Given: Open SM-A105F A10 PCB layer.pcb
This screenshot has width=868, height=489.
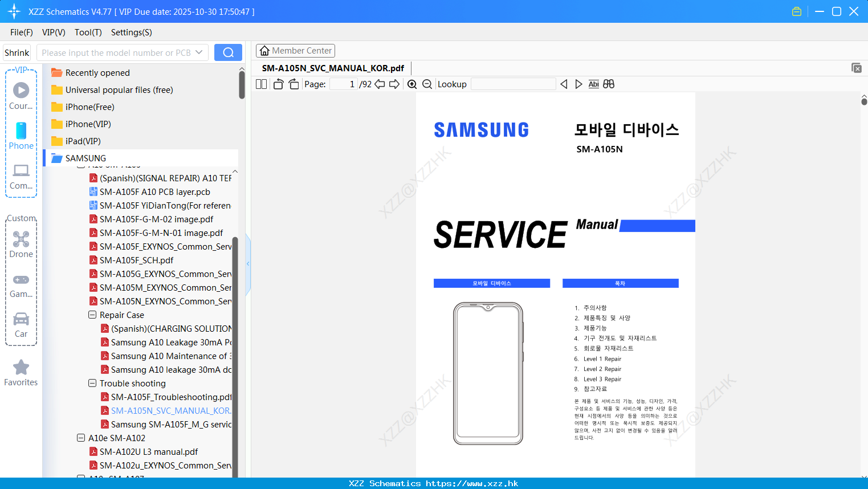Looking at the screenshot, I should pyautogui.click(x=154, y=191).
